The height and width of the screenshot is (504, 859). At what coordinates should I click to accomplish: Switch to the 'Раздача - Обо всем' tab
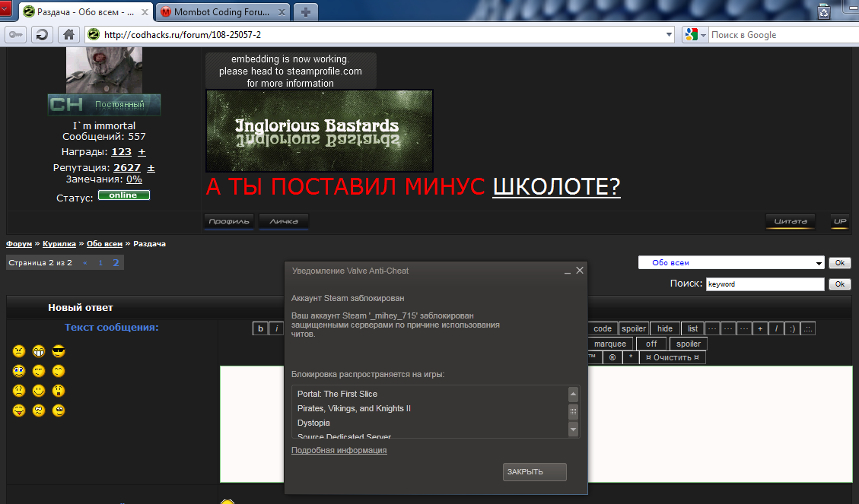click(x=85, y=12)
